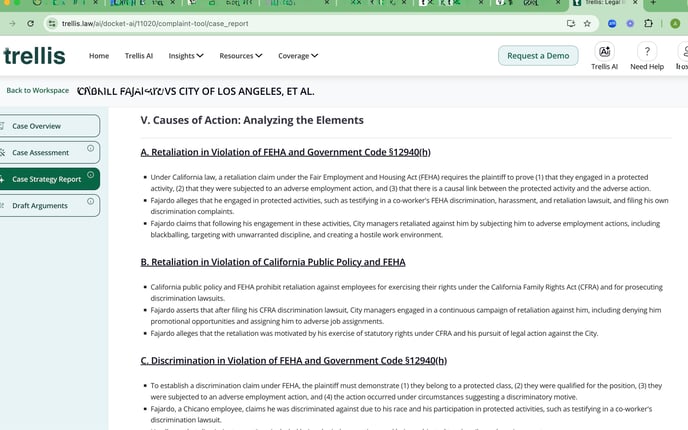Open site information icon in address bar

(52, 24)
